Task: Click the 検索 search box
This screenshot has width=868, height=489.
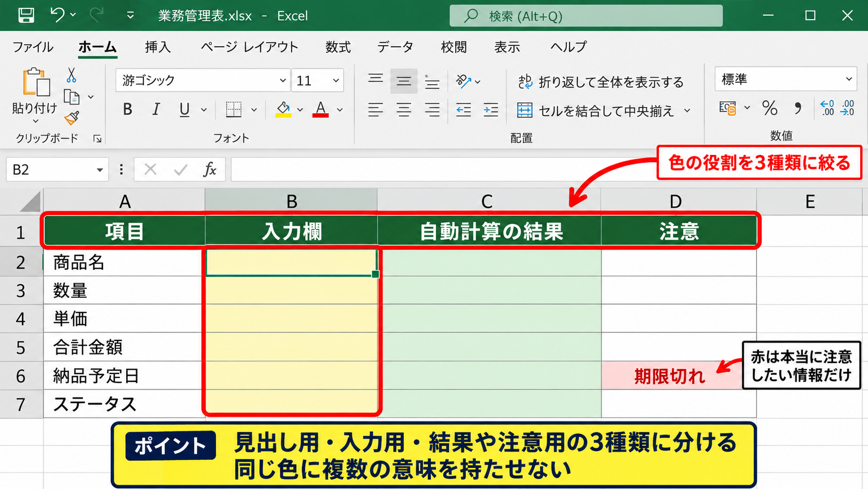Action: [586, 16]
